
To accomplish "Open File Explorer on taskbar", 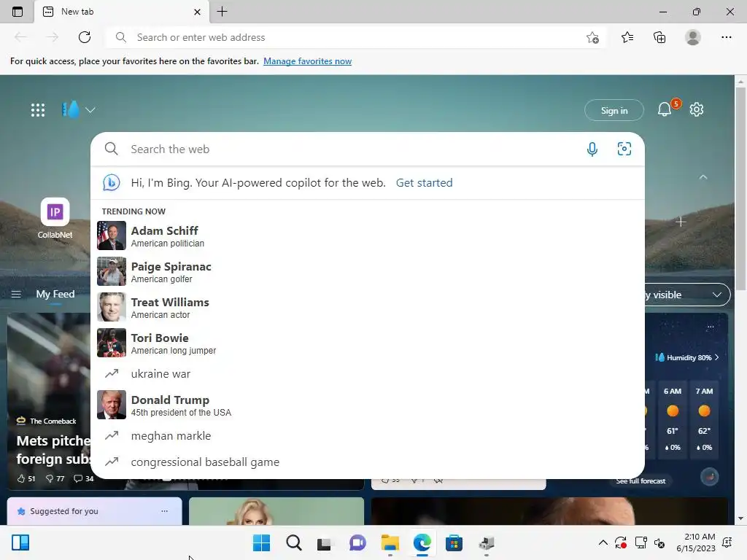I will [390, 542].
